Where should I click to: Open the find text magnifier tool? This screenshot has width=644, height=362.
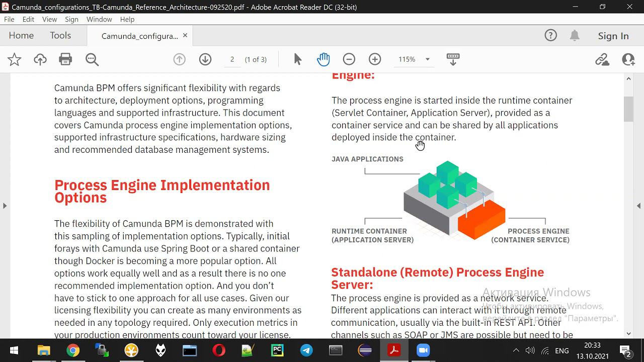coord(92,59)
